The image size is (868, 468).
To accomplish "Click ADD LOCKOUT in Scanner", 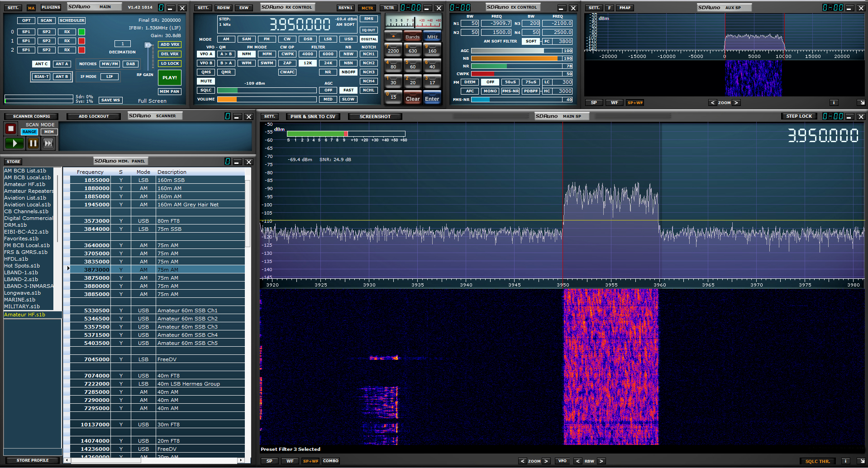I will click(x=94, y=116).
